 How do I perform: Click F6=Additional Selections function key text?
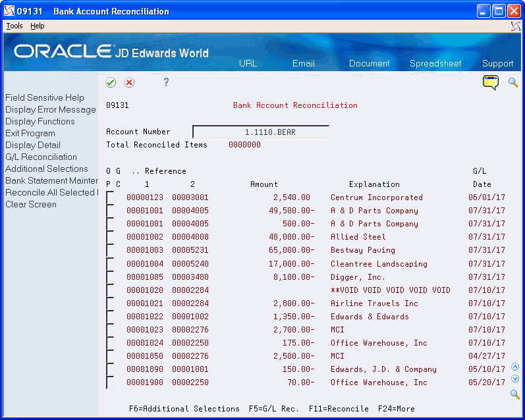pyautogui.click(x=184, y=409)
